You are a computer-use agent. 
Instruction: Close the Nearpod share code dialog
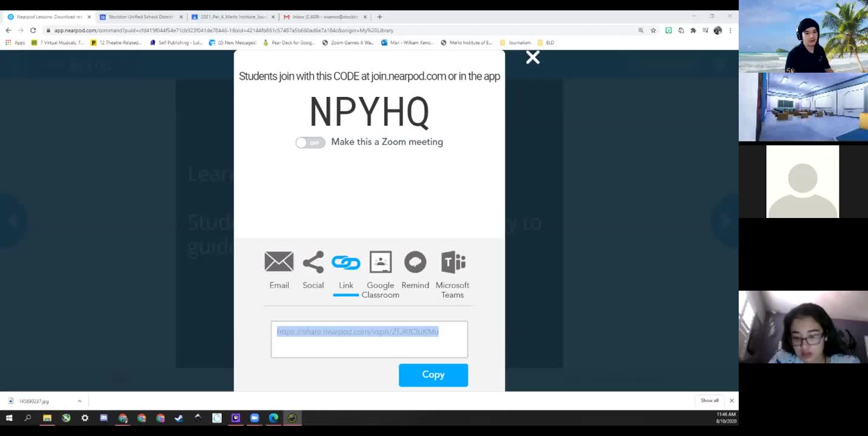(532, 58)
